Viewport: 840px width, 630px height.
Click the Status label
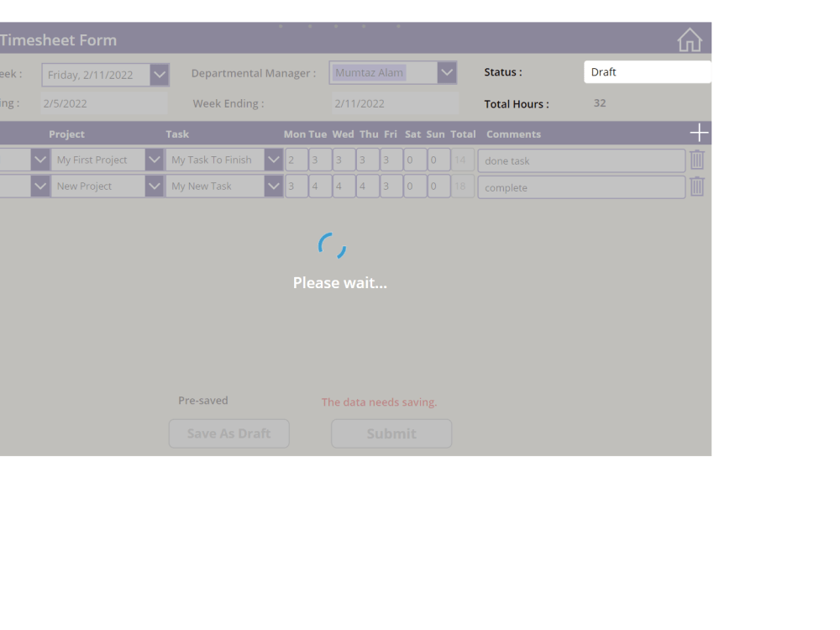[x=503, y=71]
